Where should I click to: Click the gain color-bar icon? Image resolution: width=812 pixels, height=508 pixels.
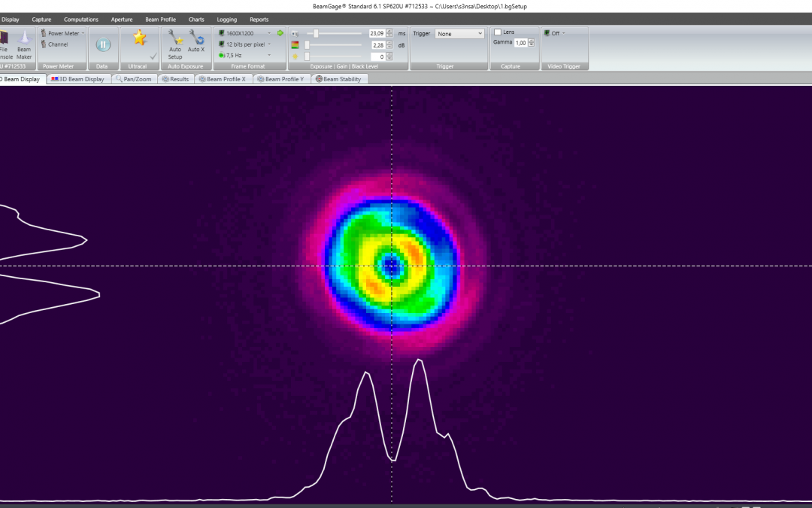[x=295, y=45]
